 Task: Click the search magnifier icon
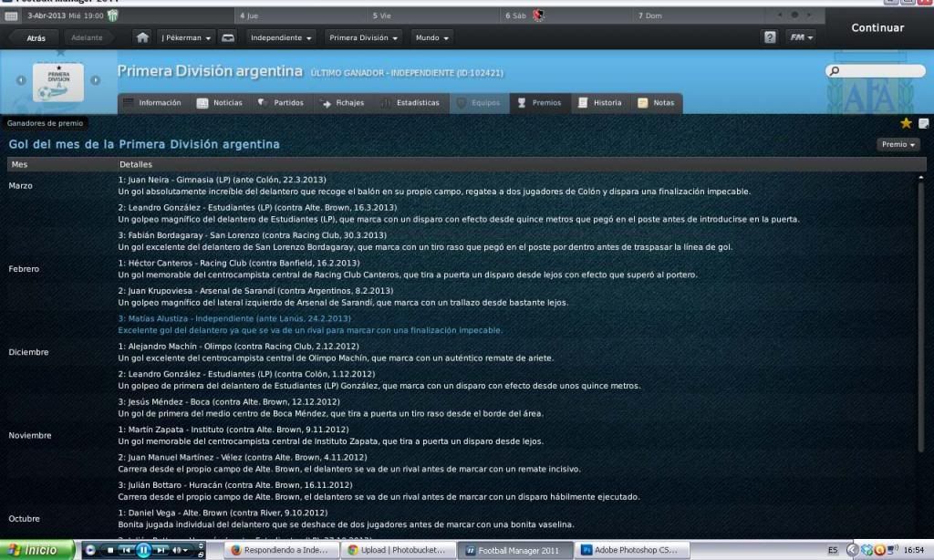(x=835, y=71)
